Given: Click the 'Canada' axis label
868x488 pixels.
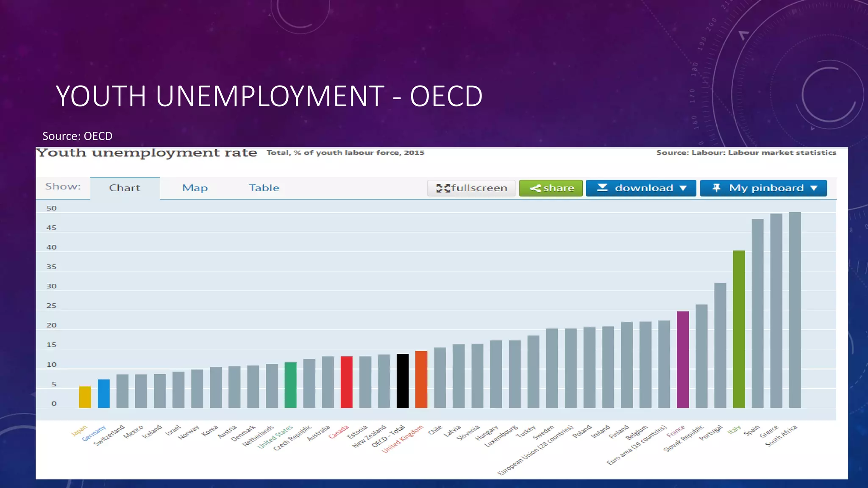Looking at the screenshot, I should pyautogui.click(x=339, y=432).
